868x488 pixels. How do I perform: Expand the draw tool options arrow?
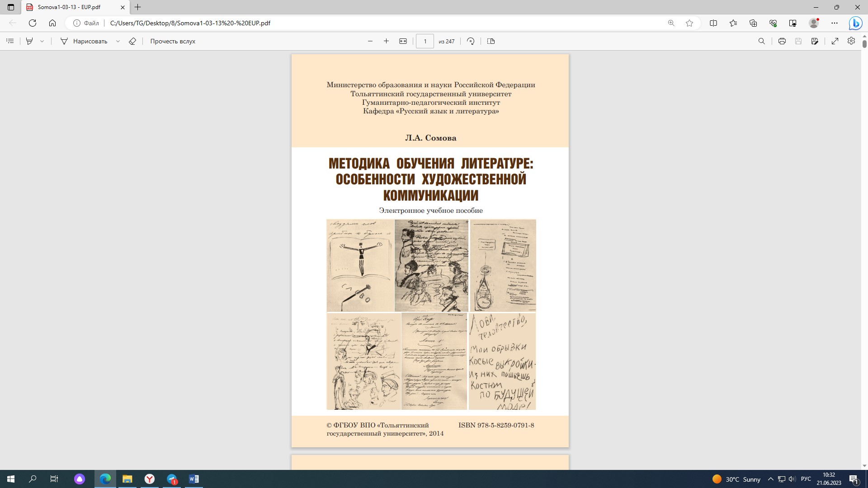(x=118, y=41)
